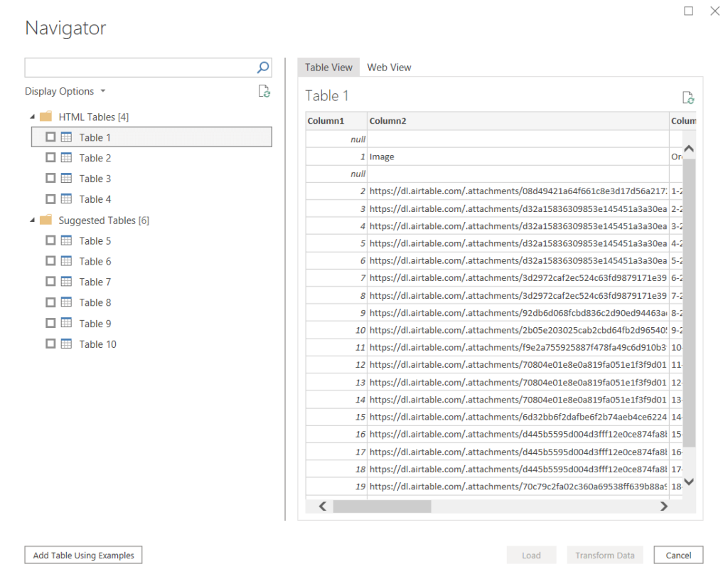Check the Table 5 checkbox
Image resolution: width=728 pixels, height=579 pixels.
point(50,240)
